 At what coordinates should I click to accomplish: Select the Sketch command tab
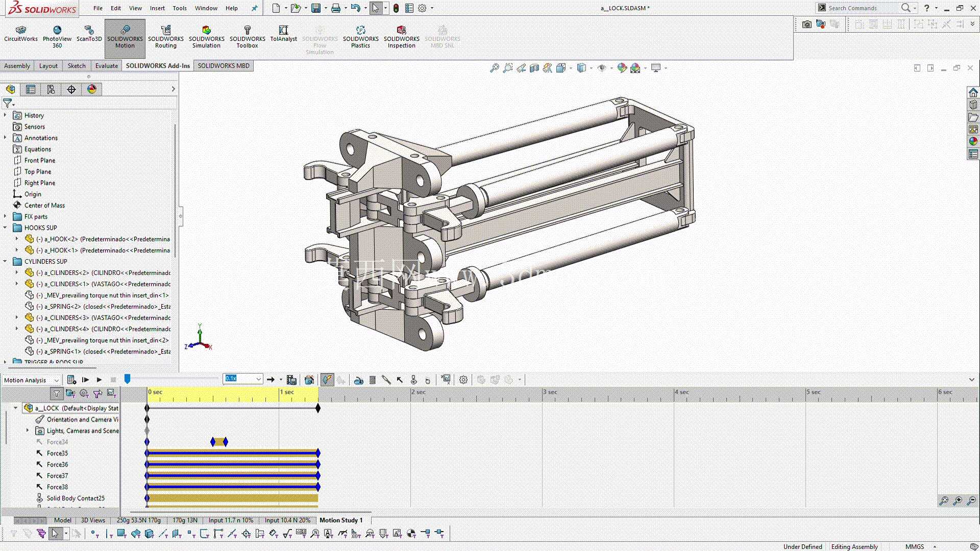[x=77, y=66]
